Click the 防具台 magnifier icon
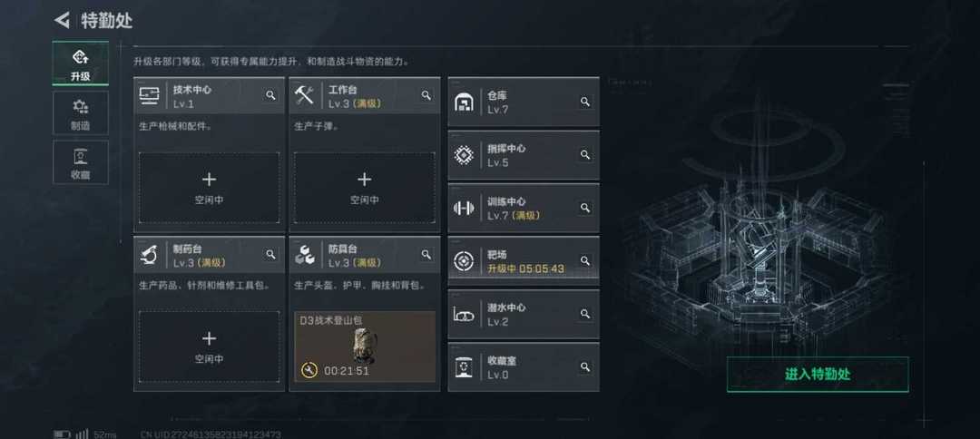The image size is (980, 439). [426, 254]
